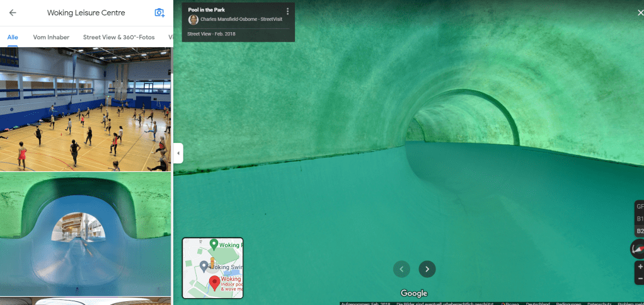Go to next photo with right arrow

(427, 269)
